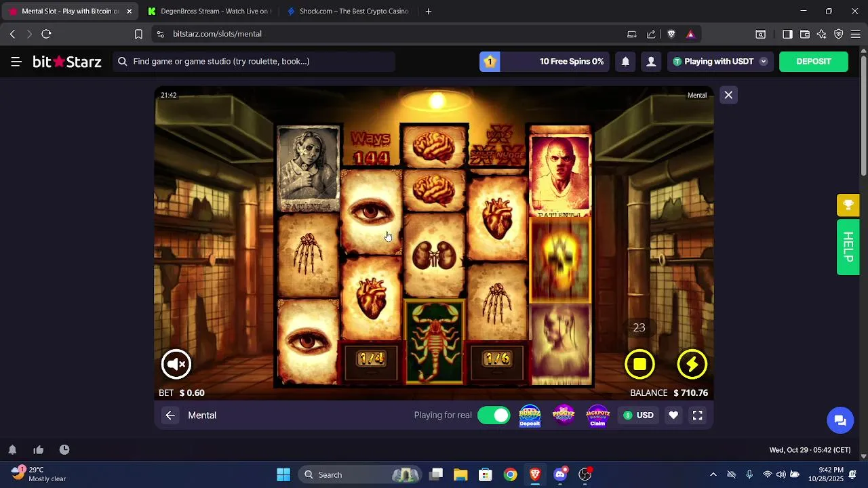This screenshot has height=488, width=868.
Task: Open Brave Leo AI assistant icon
Action: [822, 34]
